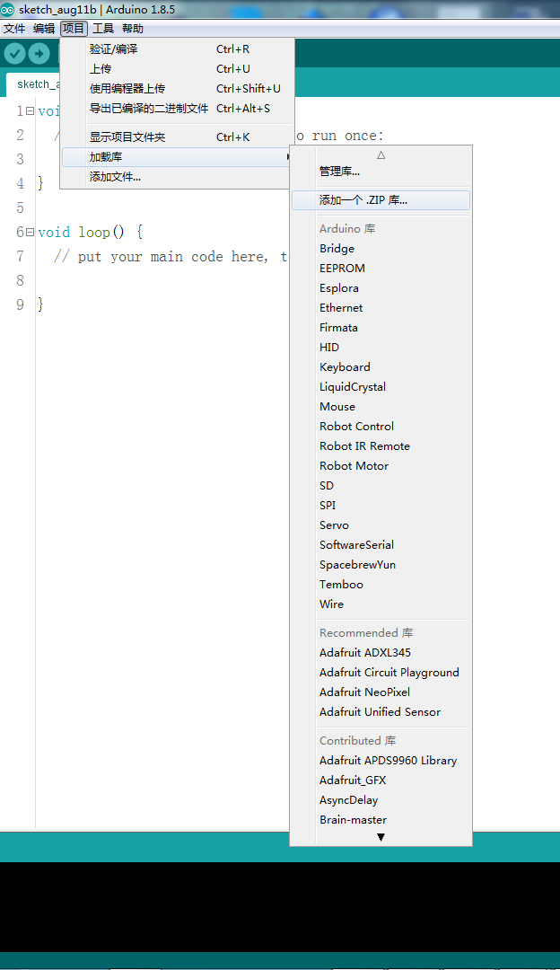Include Adafruit Unified Sensor library
This screenshot has height=970, width=560.
pos(381,712)
